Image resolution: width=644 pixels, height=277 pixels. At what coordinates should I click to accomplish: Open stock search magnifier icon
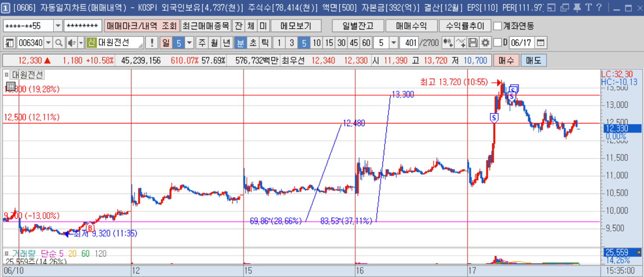click(x=59, y=43)
